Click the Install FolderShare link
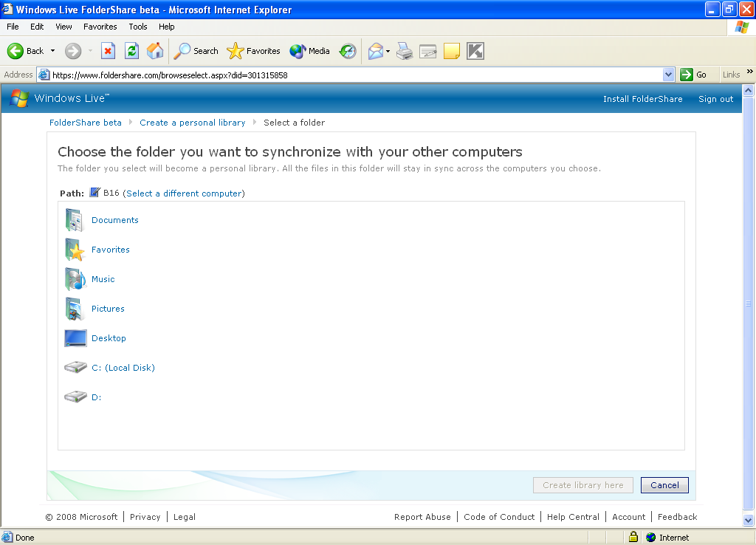 pyautogui.click(x=643, y=99)
